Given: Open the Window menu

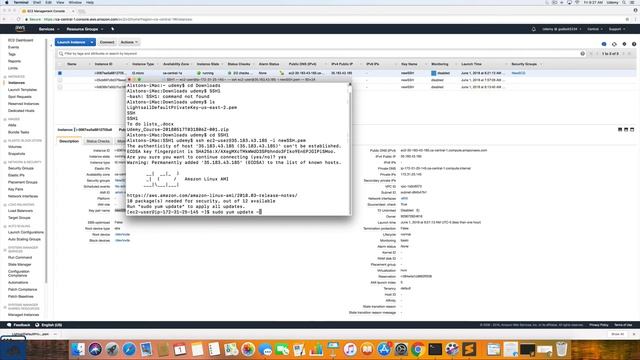Looking at the screenshot, I should (x=75, y=2).
